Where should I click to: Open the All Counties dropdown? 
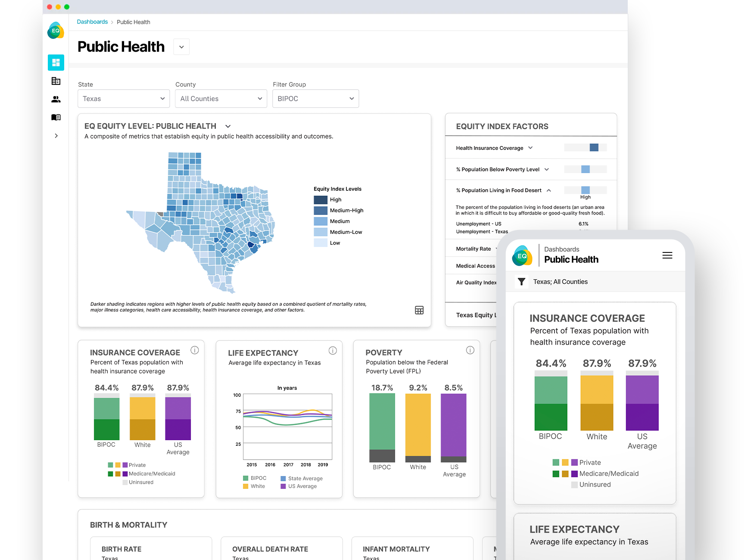coord(221,99)
